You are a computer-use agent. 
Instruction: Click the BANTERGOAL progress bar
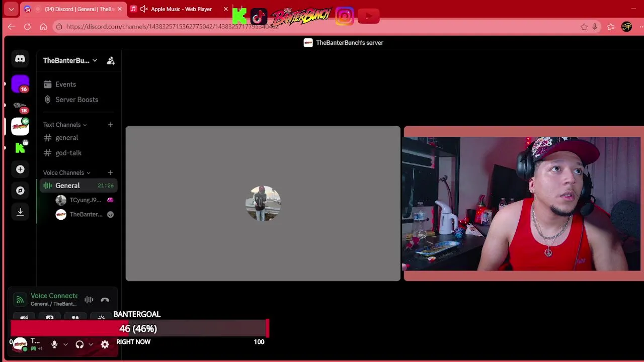pos(140,329)
